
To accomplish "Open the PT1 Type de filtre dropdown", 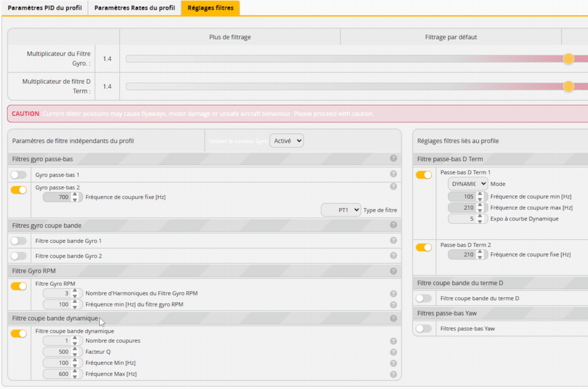I will tap(341, 210).
